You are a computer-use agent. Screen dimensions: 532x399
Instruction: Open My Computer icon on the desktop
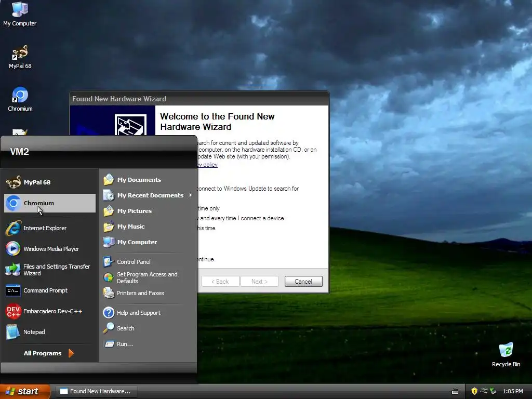[20, 14]
